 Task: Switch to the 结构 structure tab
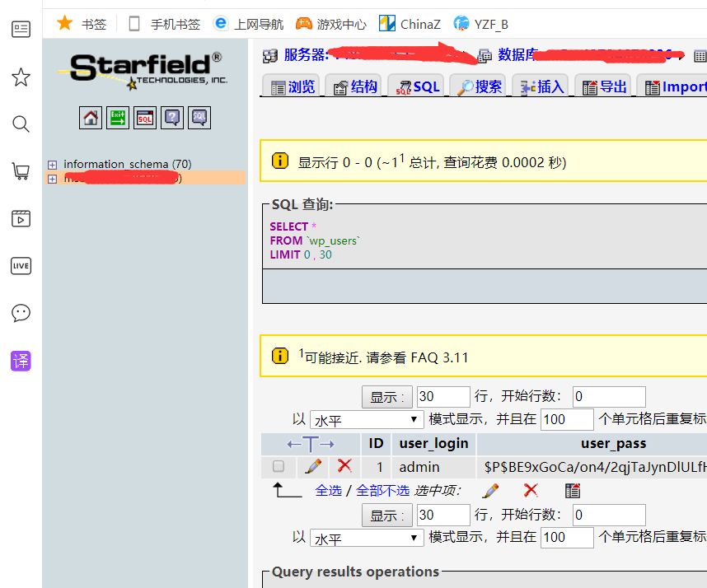point(354,86)
